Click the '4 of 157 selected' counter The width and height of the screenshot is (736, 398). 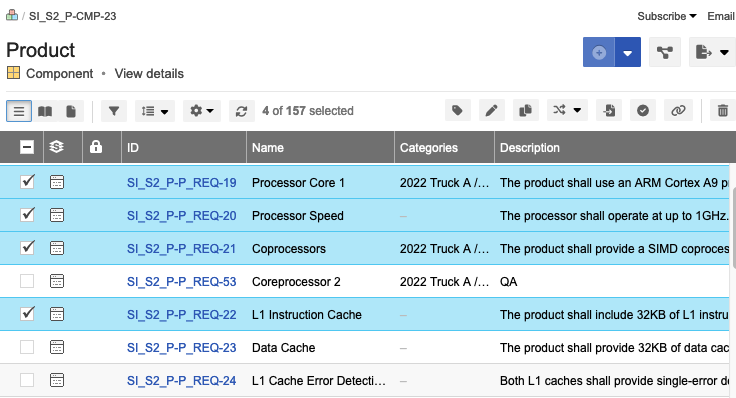[308, 111]
